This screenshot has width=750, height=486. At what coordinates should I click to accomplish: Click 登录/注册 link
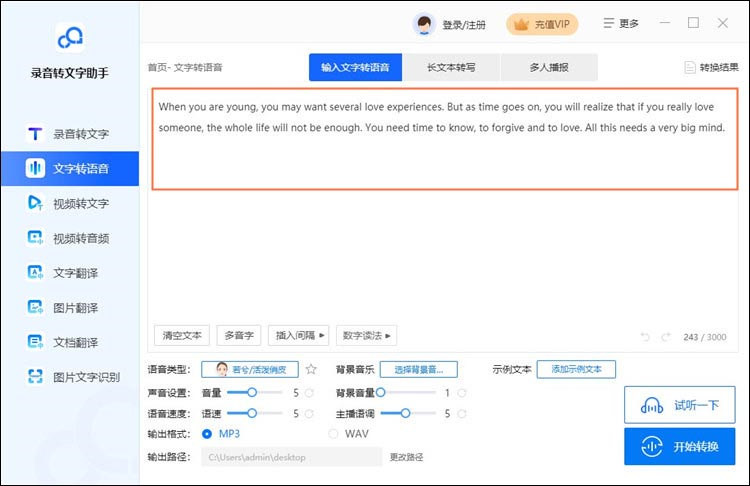pyautogui.click(x=463, y=24)
